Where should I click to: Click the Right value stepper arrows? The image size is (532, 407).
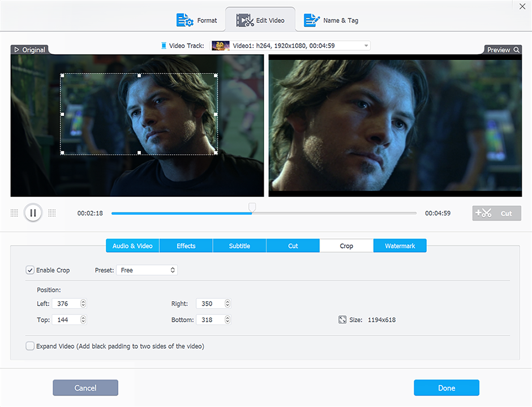coord(228,304)
